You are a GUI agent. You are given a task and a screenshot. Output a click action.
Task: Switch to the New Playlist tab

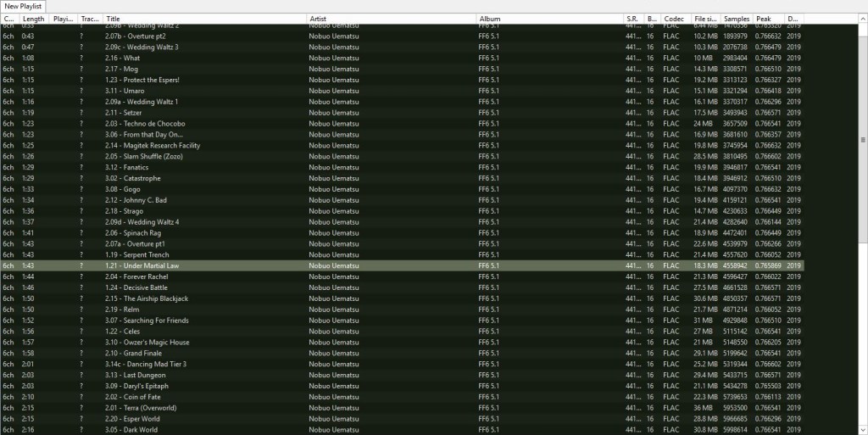24,6
